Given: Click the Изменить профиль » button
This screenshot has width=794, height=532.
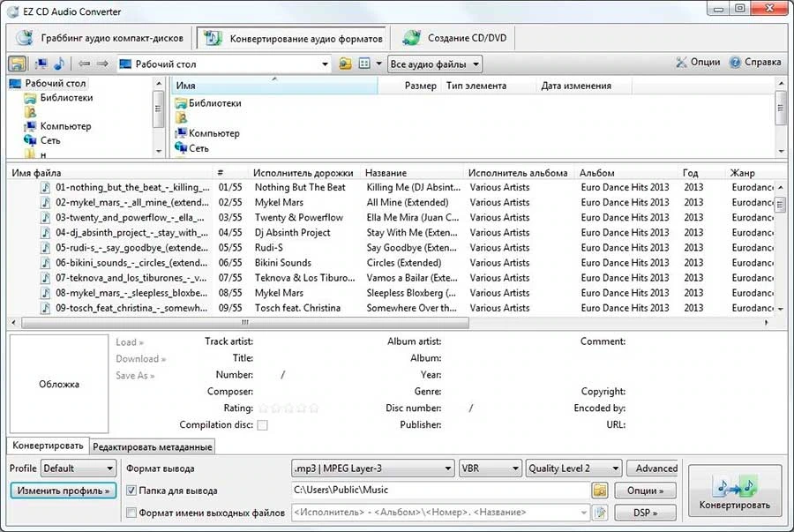Looking at the screenshot, I should (x=64, y=491).
